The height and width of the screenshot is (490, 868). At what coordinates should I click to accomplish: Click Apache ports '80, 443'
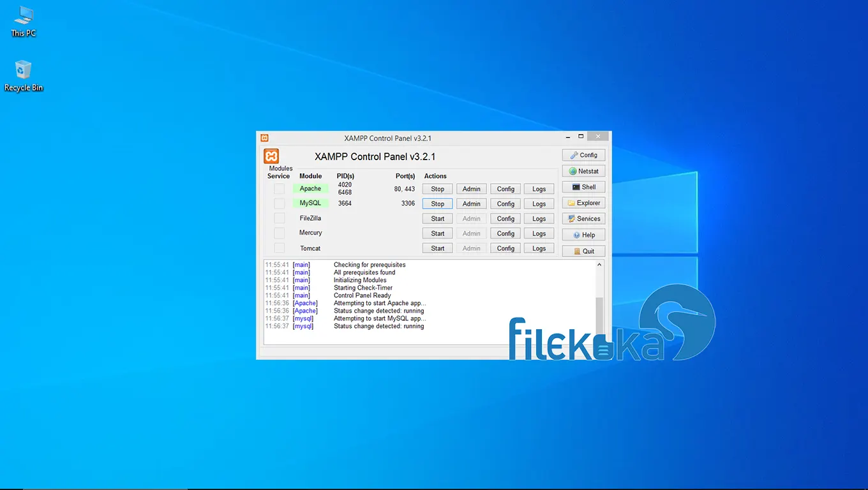click(x=405, y=189)
